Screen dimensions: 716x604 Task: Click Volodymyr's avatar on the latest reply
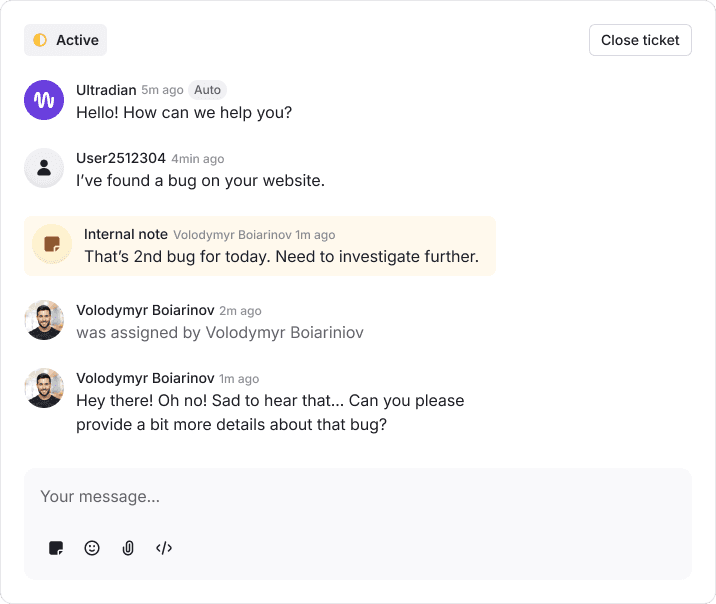pyautogui.click(x=44, y=388)
